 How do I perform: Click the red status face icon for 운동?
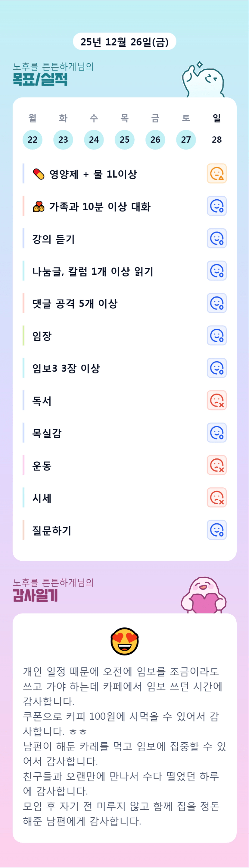tap(216, 465)
